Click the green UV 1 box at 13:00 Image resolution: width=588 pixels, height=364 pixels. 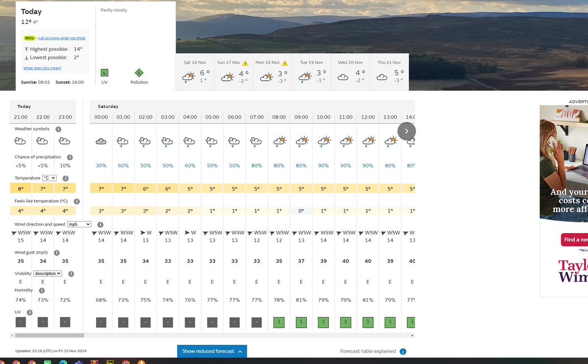click(x=390, y=322)
